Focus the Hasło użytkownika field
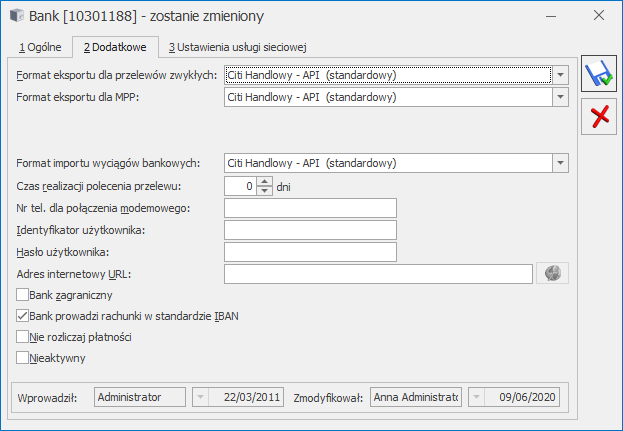 point(310,252)
